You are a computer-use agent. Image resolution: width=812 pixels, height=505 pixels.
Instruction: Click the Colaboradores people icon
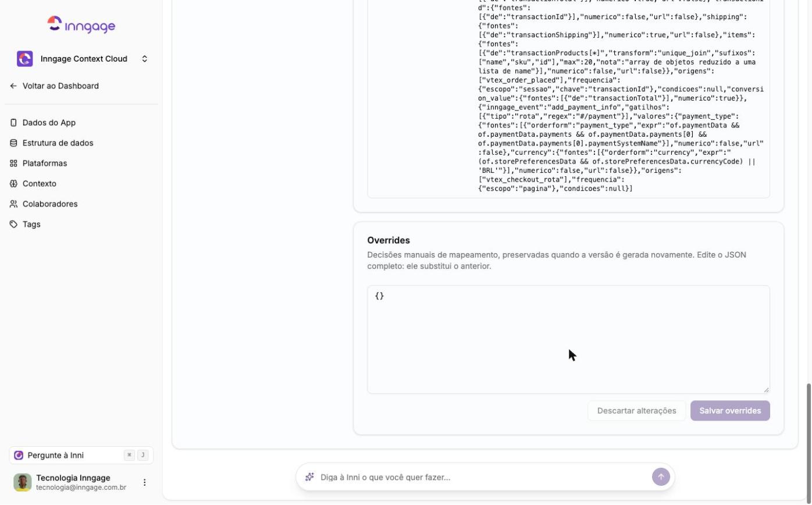13,204
